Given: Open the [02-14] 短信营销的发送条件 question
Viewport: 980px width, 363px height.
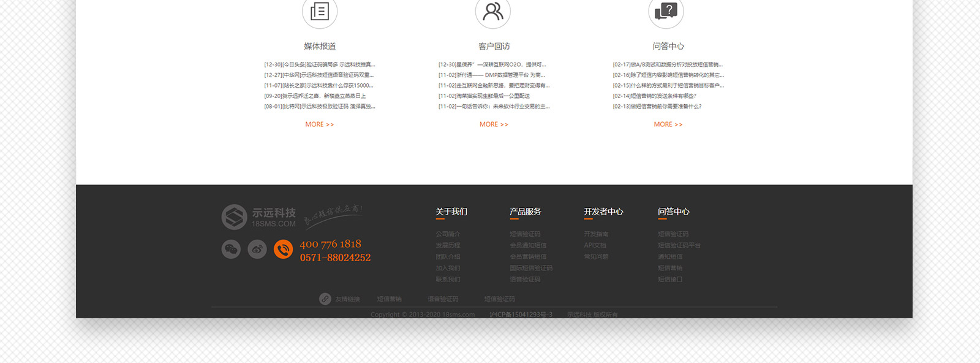Looking at the screenshot, I should 655,96.
